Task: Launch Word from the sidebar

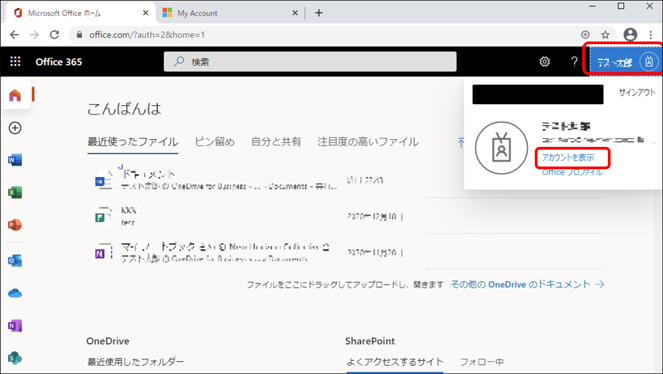Action: click(15, 160)
